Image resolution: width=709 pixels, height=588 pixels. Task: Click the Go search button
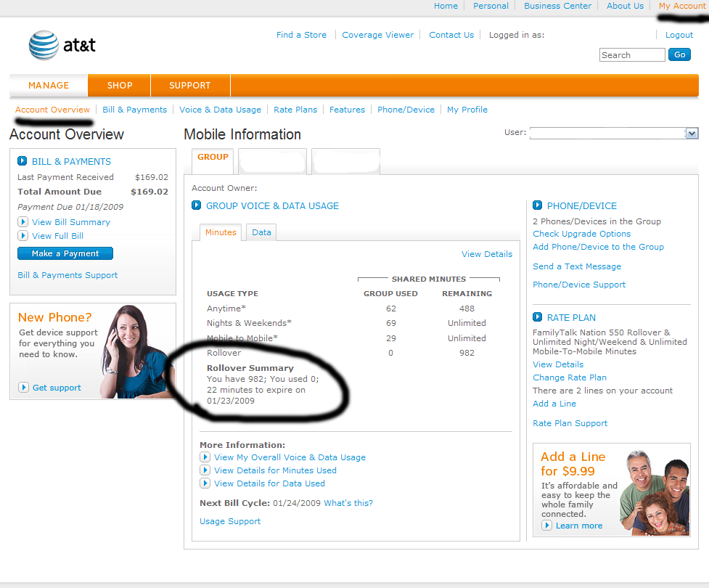coord(679,54)
